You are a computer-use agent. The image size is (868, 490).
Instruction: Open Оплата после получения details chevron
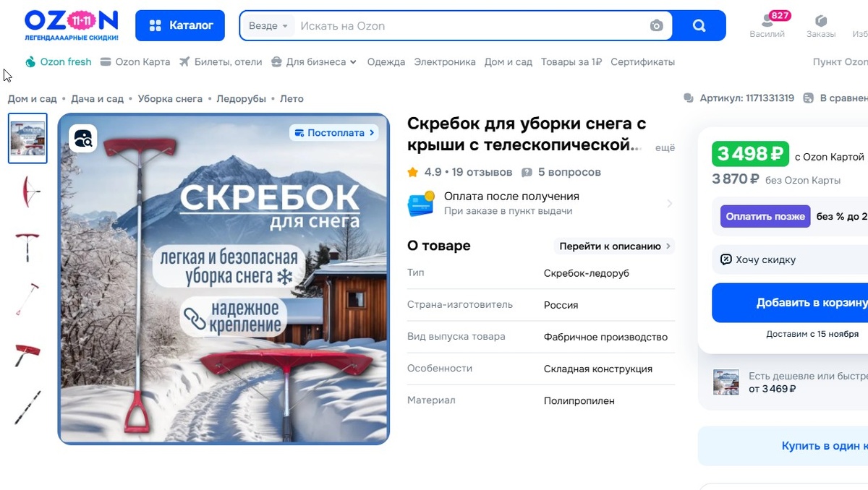[x=669, y=204]
